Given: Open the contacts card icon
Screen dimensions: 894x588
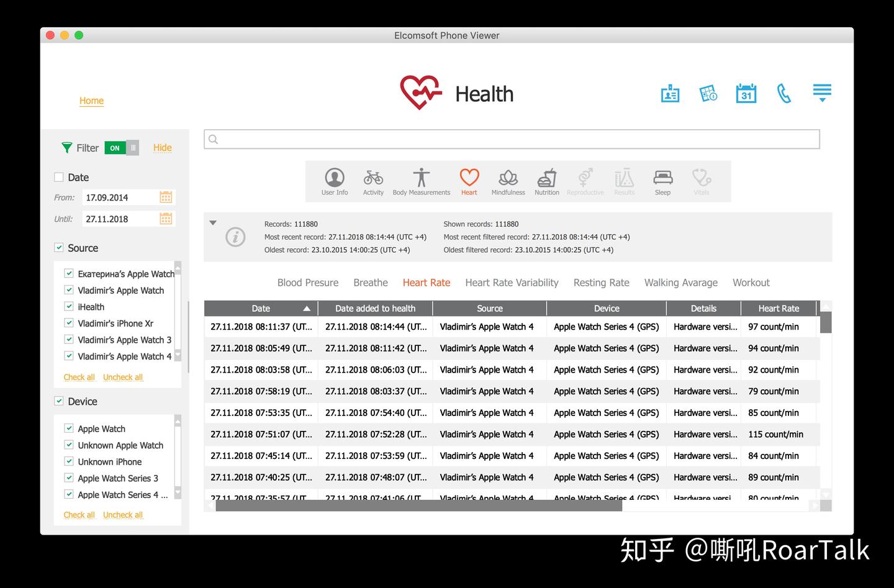Looking at the screenshot, I should [x=670, y=93].
